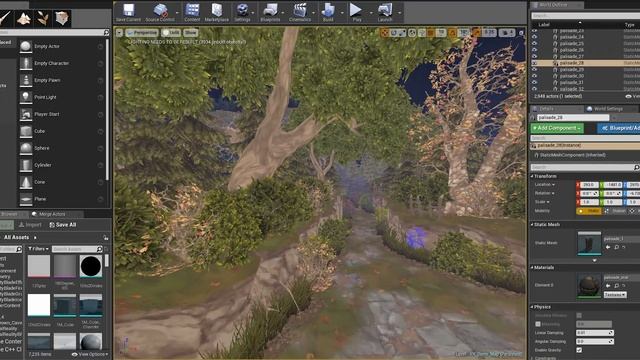Browse to static mesh asset magnifier icon
640x360 pixels.
(616, 247)
